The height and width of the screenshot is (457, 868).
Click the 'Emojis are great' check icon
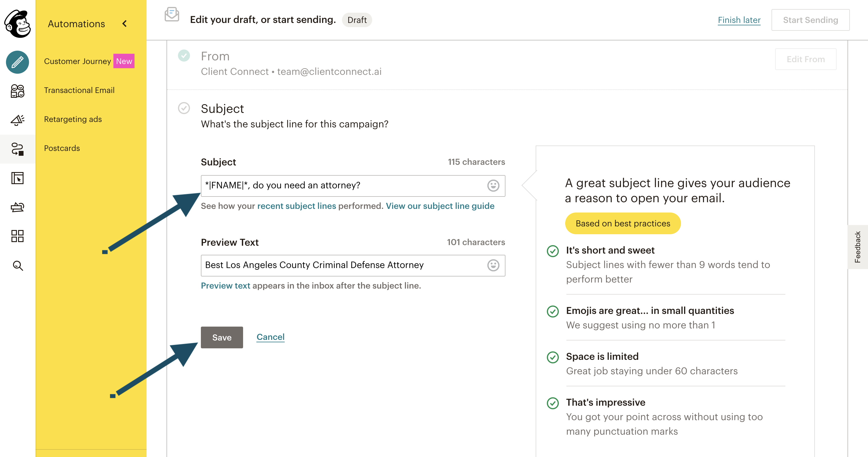tap(553, 311)
